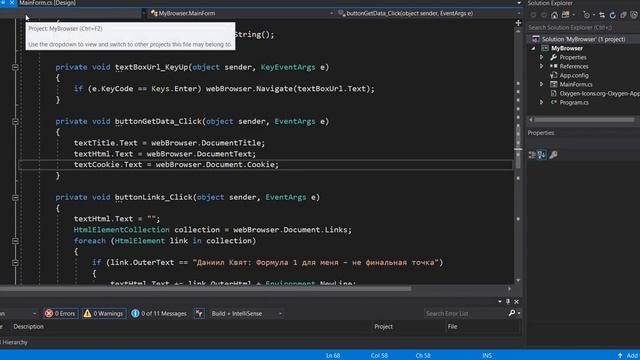Image resolution: width=640 pixels, height=360 pixels.
Task: Open the buttonGetData_Click member dropdown
Action: (x=429, y=13)
